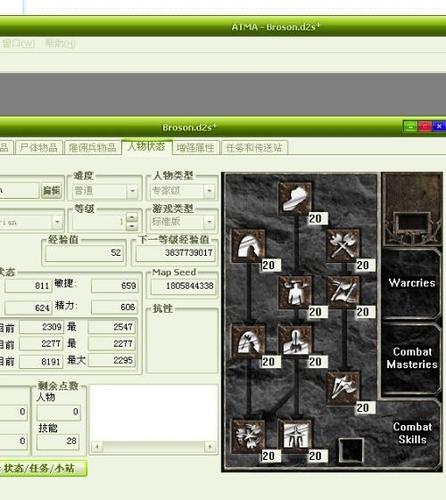The image size is (446, 500).
Task: Open the 增强属性 tab
Action: click(x=196, y=147)
